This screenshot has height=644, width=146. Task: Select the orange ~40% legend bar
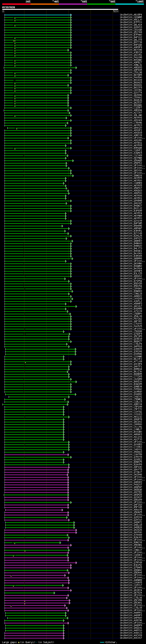tap(45, 4)
